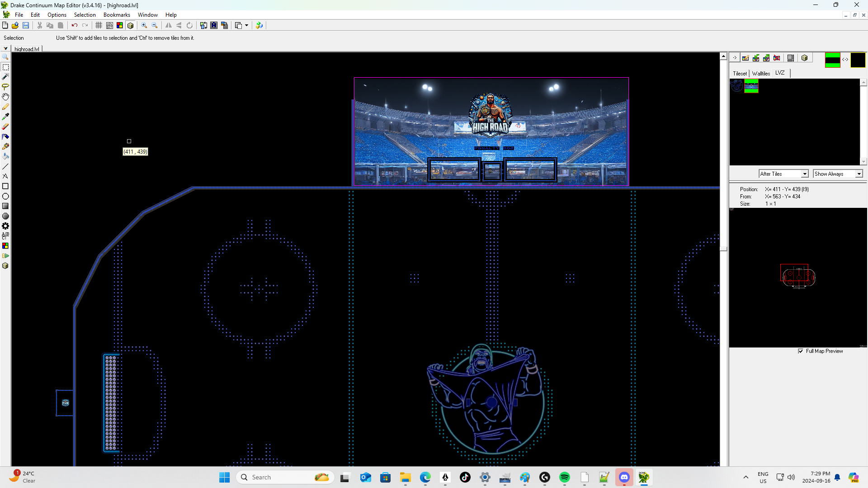Open the Help menu
This screenshot has height=488, width=868.
tap(171, 15)
